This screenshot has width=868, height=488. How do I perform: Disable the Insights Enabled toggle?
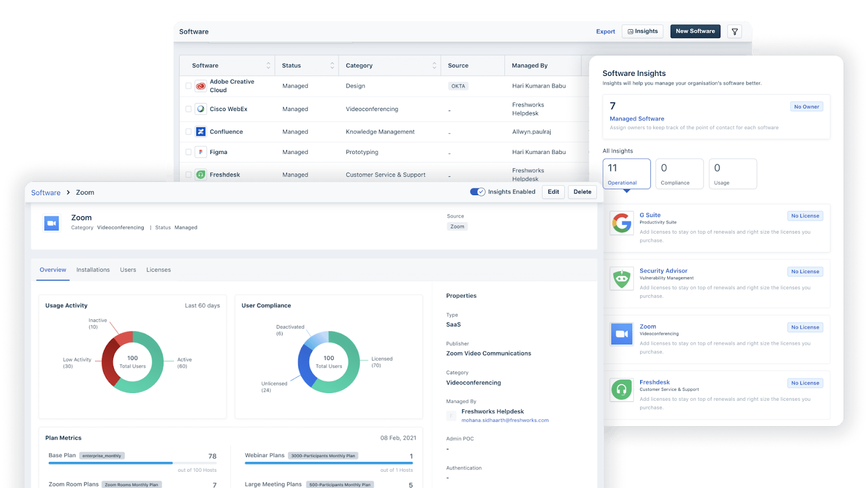[478, 191]
